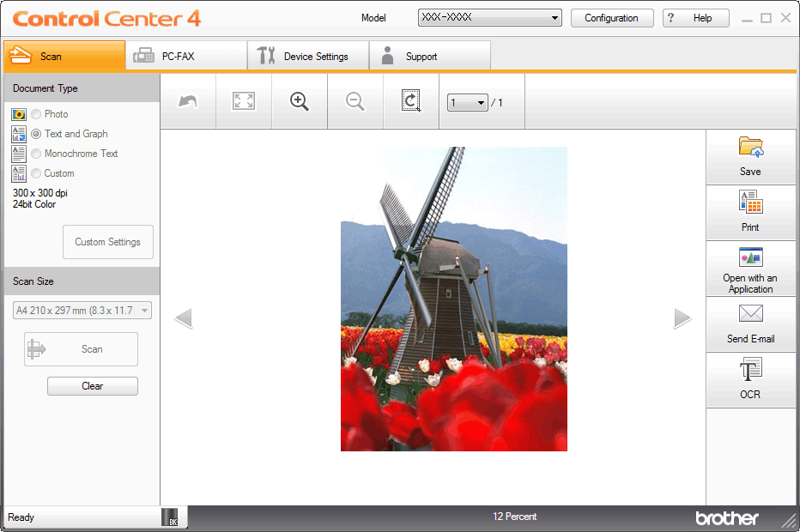Click the Help button
The width and height of the screenshot is (800, 532).
pos(696,18)
